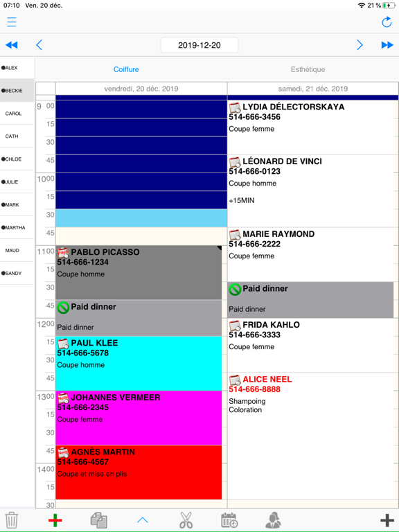Click blocked icon on Friday Paid dinner

pos(63,308)
